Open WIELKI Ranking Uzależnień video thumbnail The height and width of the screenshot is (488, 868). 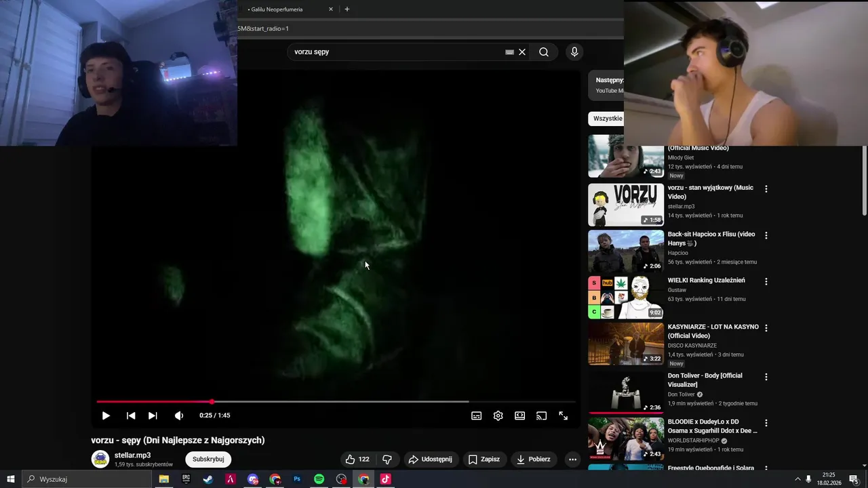[x=626, y=298]
